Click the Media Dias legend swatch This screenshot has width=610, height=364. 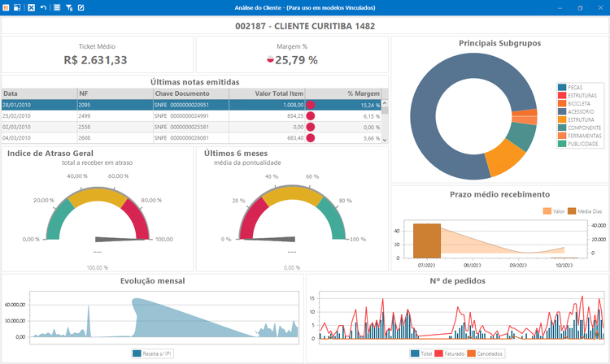pos(572,211)
